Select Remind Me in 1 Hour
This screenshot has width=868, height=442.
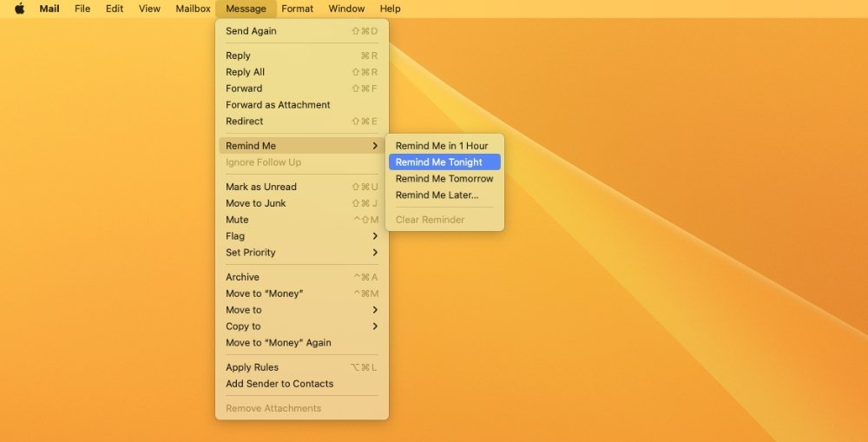(444, 146)
